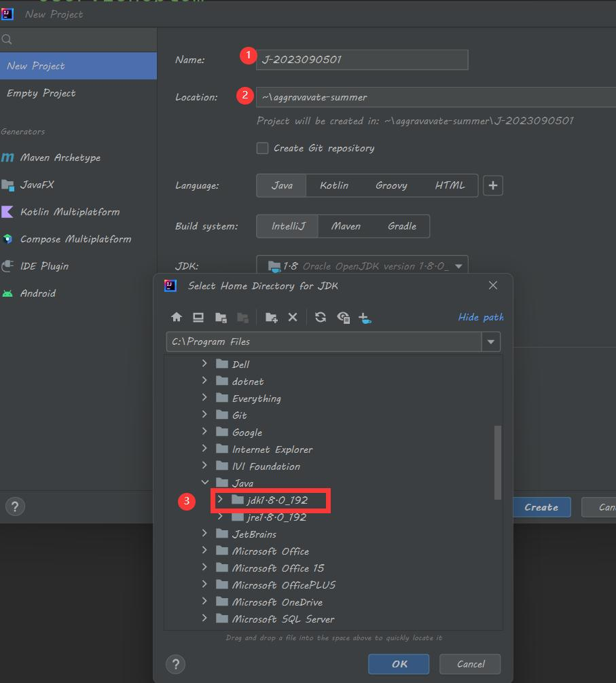Set build system to Maven
The image size is (616, 683).
tap(346, 226)
